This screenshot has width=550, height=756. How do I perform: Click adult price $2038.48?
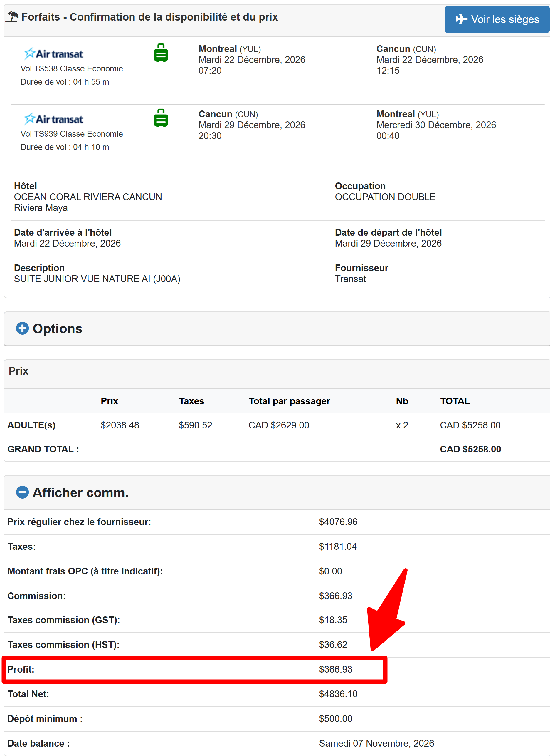pyautogui.click(x=120, y=425)
